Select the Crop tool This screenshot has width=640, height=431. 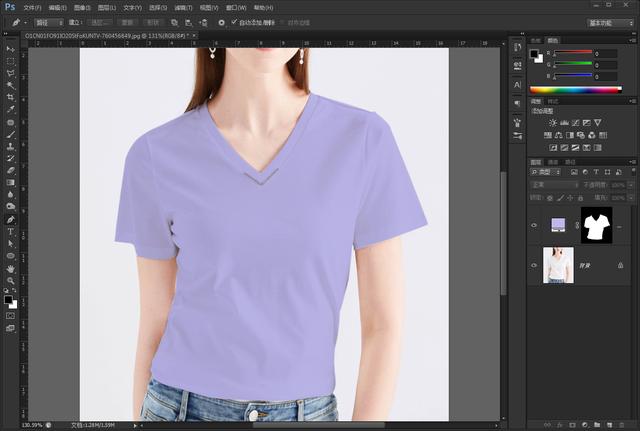[x=10, y=97]
